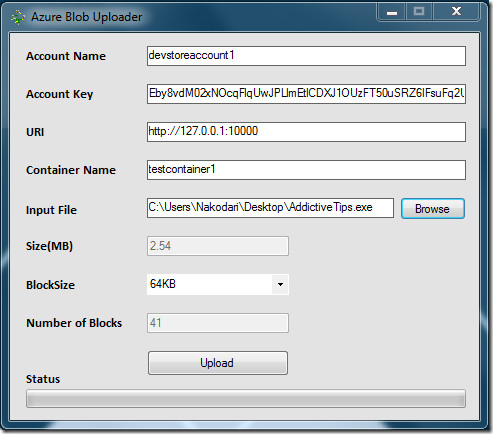Image resolution: width=493 pixels, height=434 pixels.
Task: Focus the Account Key text field
Action: pos(306,94)
